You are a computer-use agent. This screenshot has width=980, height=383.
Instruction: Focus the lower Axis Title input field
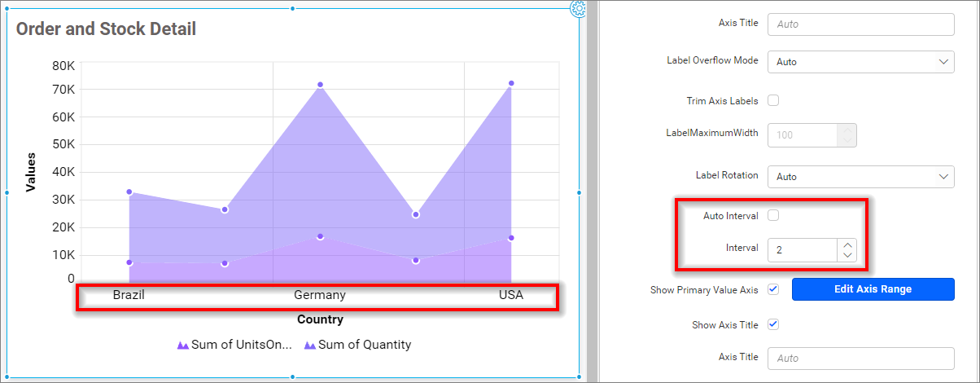click(861, 359)
